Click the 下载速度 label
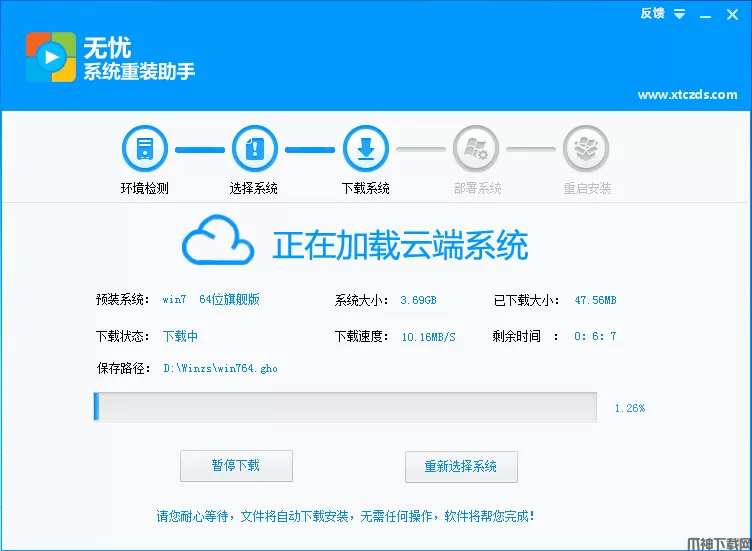The width and height of the screenshot is (752, 551). 362,336
